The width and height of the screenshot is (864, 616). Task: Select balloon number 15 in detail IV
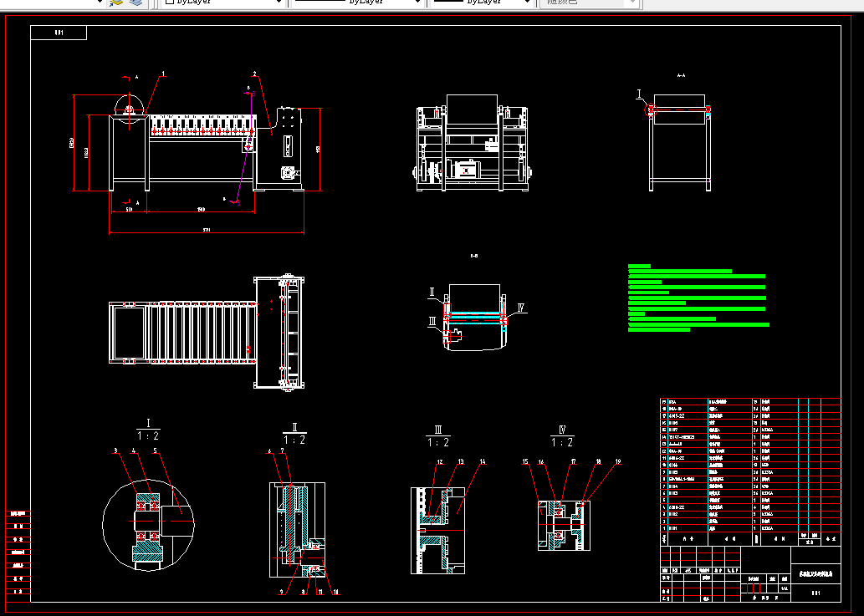[x=525, y=462]
